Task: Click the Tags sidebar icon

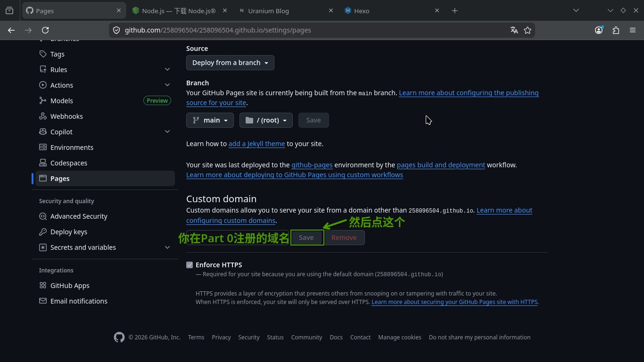Action: tap(43, 54)
